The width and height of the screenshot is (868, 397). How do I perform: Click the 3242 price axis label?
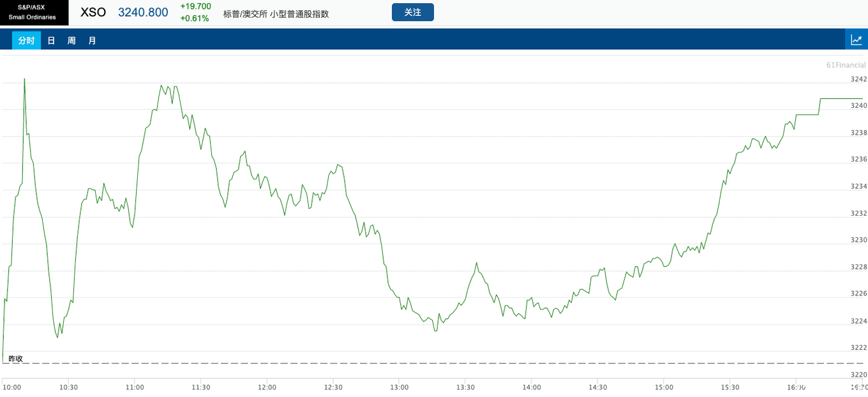point(859,79)
